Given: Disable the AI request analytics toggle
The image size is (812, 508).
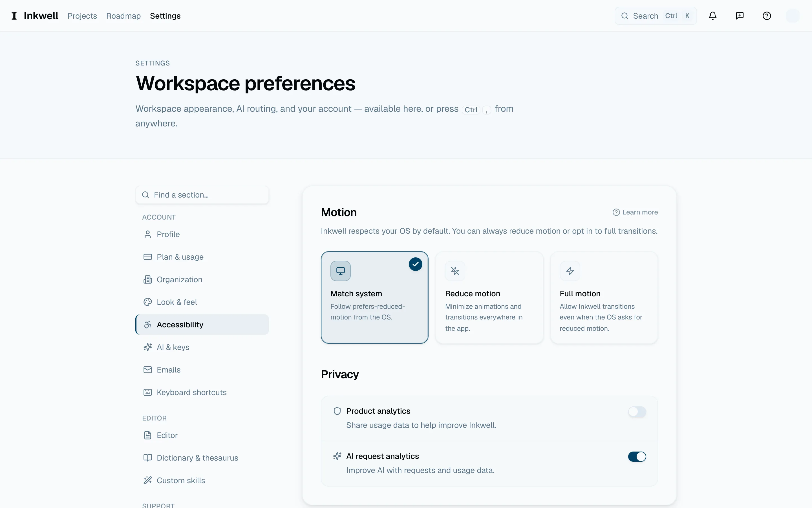Looking at the screenshot, I should click(x=637, y=457).
